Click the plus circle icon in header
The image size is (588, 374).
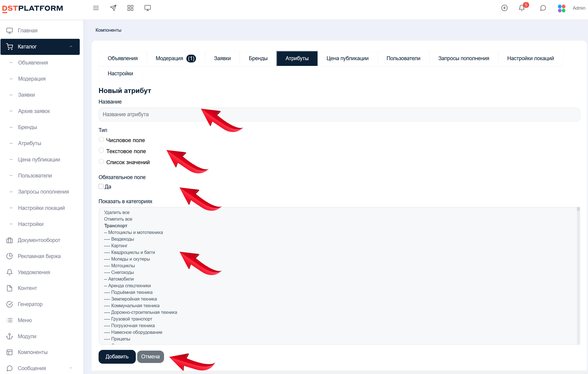pyautogui.click(x=504, y=8)
